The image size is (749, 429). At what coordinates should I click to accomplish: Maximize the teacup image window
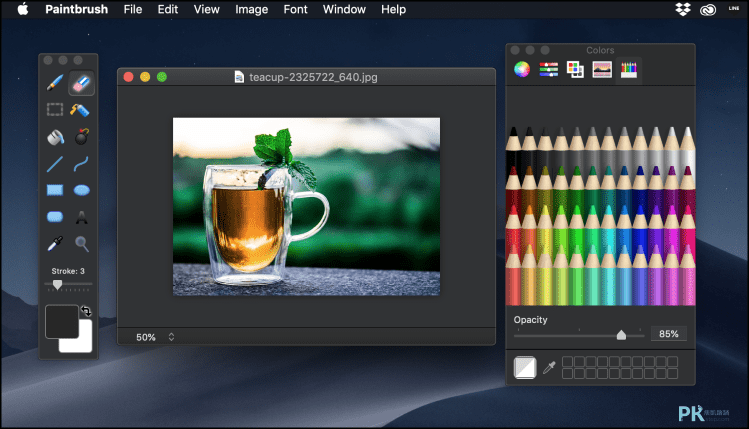[162, 77]
